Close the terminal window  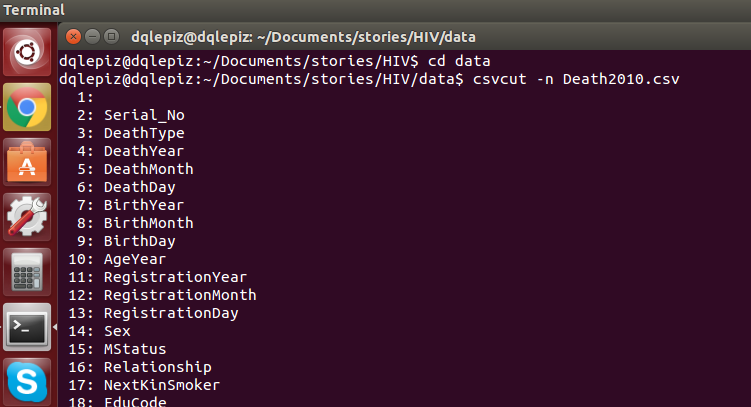(73, 36)
